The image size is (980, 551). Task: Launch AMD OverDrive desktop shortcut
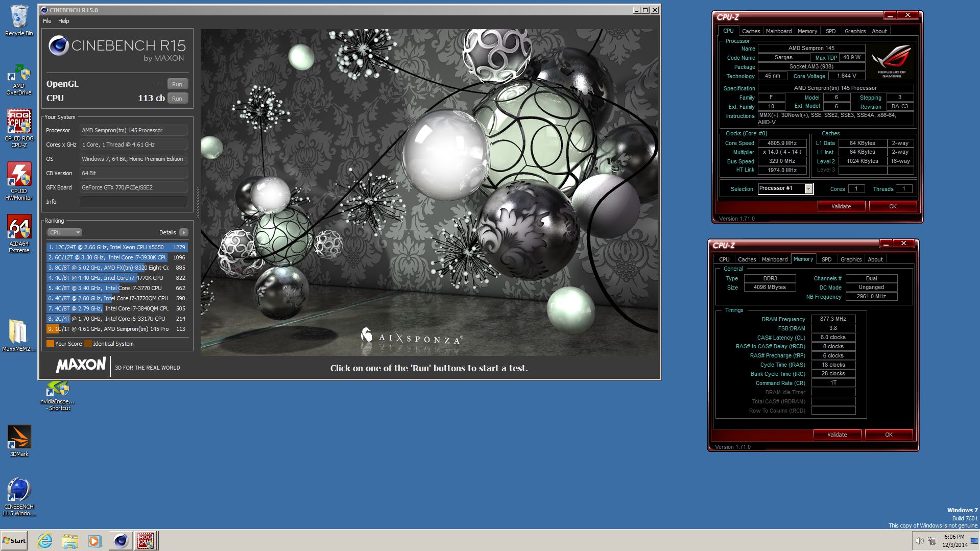click(x=19, y=79)
